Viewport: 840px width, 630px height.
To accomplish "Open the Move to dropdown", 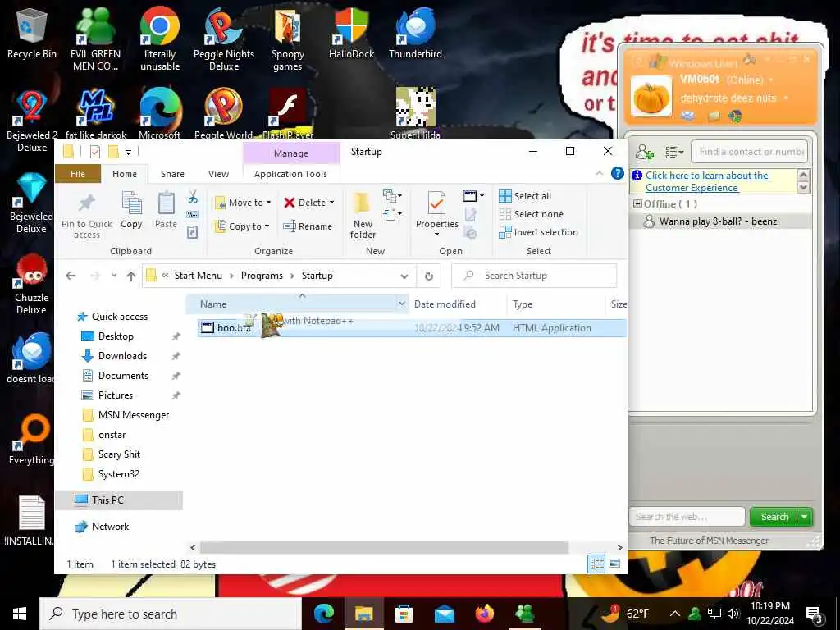I will [243, 203].
